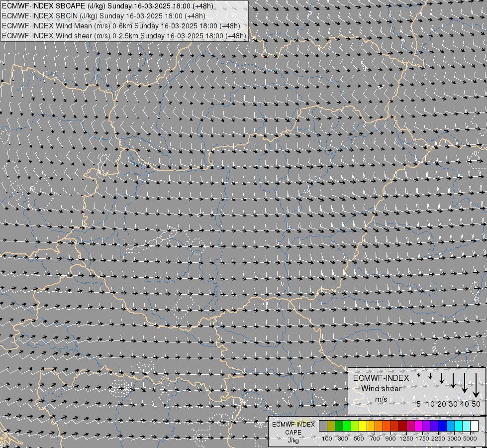Image resolution: width=487 pixels, height=448 pixels.
Task: Click the 'CAPE' legend heading
Action: pos(293,433)
